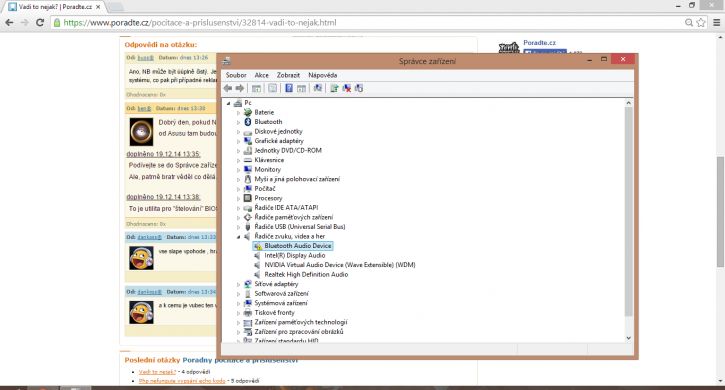725x390 pixels.
Task: Expand the Baterie category
Action: (x=239, y=112)
